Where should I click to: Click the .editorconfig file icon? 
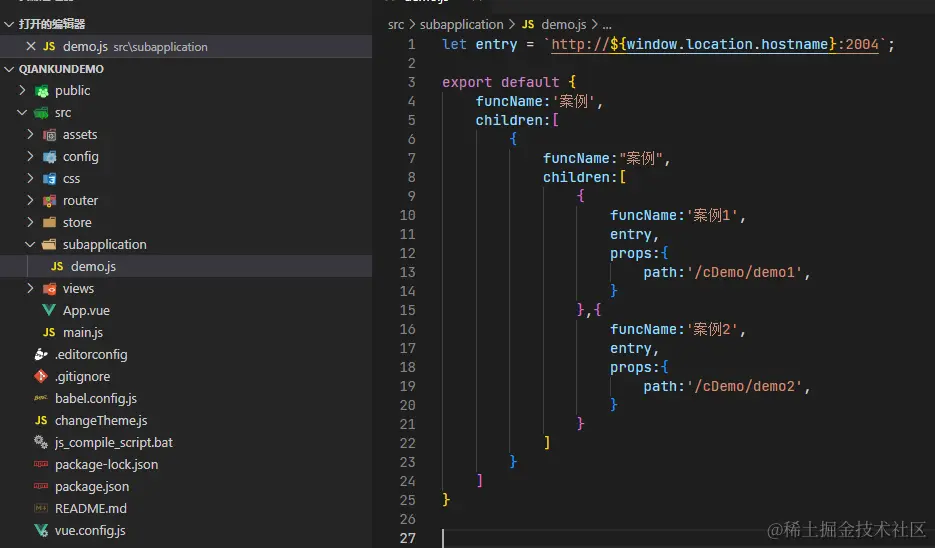(41, 354)
